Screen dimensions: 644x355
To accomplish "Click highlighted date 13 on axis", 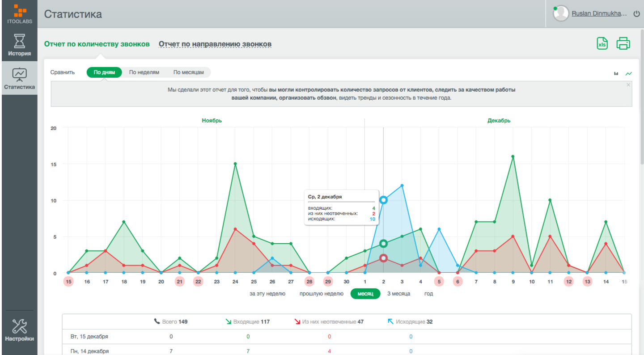I will 587,282.
